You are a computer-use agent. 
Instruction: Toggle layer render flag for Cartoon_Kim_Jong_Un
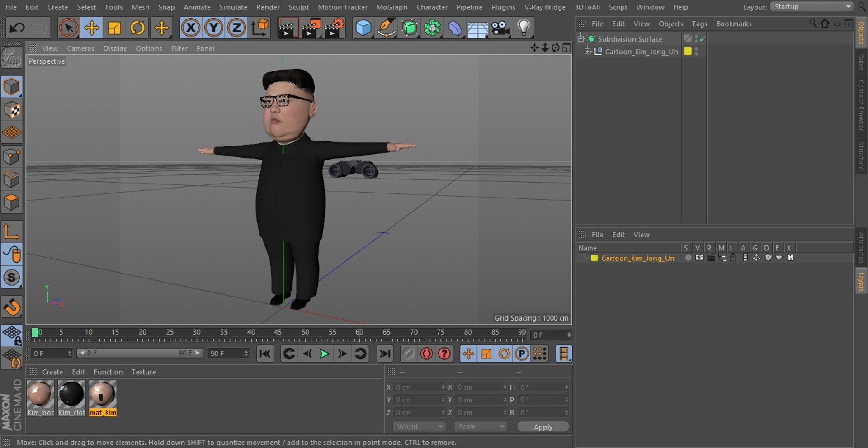(711, 258)
